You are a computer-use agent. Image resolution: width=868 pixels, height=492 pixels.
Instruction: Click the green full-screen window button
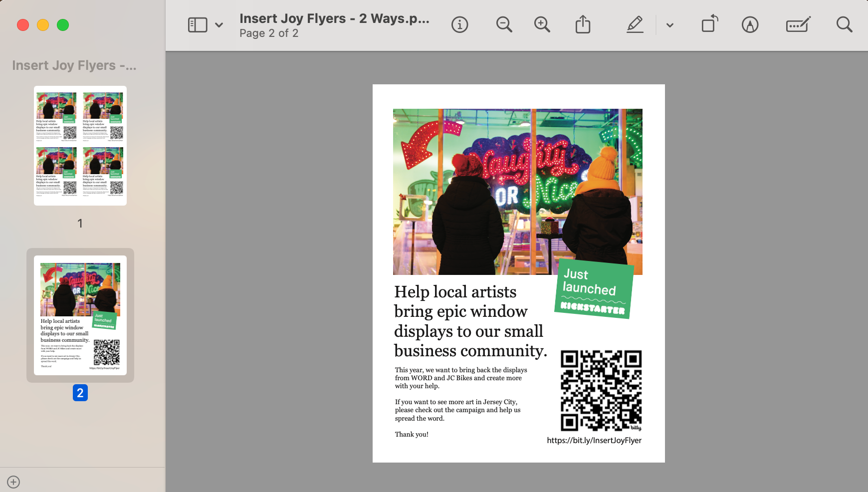click(63, 25)
